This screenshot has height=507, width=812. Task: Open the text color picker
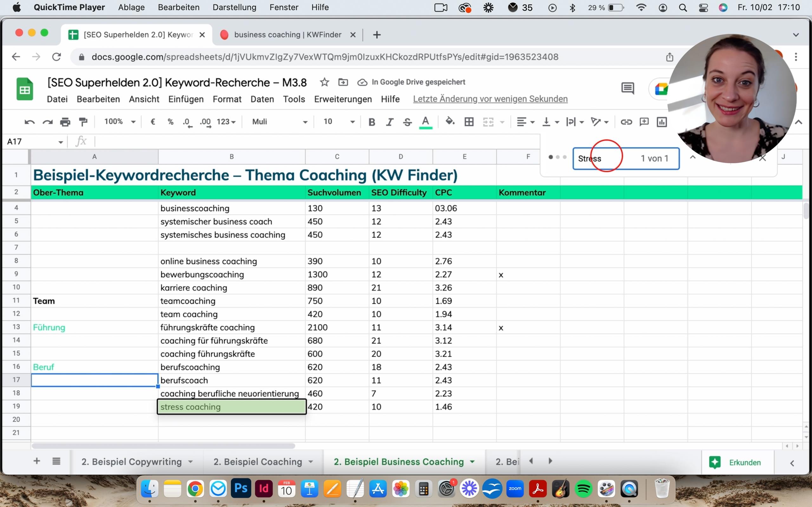pyautogui.click(x=425, y=122)
